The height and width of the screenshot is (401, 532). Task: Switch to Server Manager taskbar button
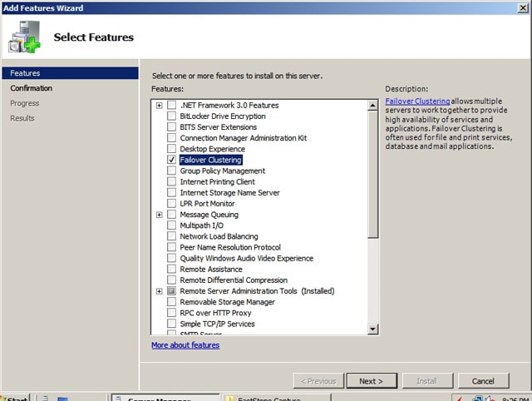[165, 398]
